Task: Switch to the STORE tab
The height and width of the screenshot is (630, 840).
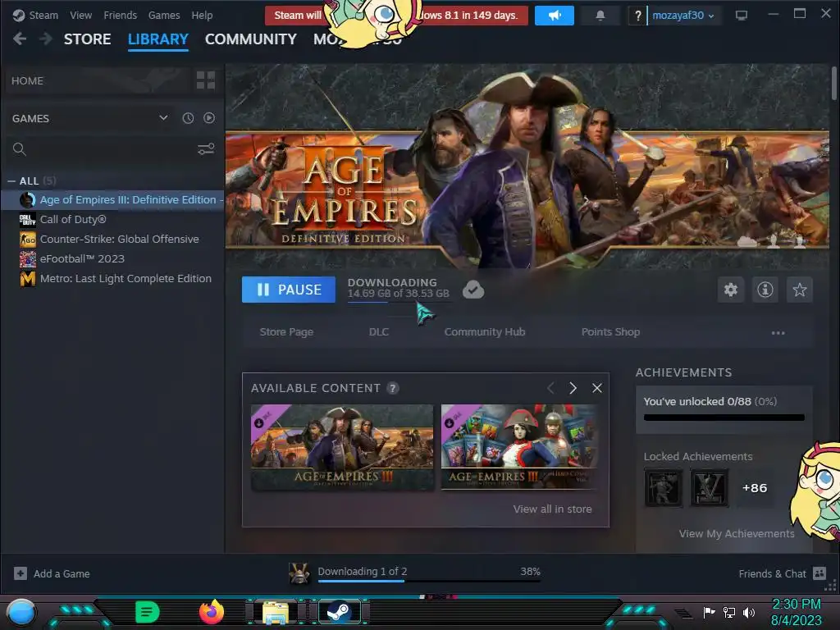Action: pyautogui.click(x=87, y=39)
